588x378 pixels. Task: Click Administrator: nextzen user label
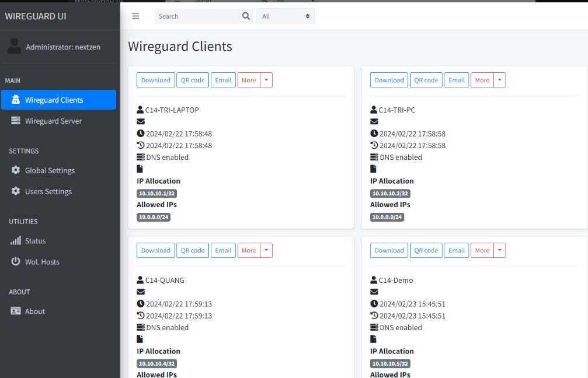(63, 47)
